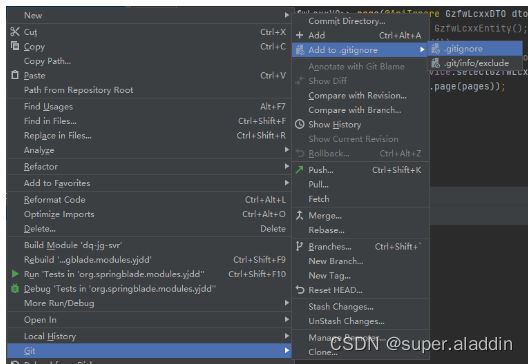Open New Branch... dialog
Screen dimensions: 528x364
(336, 261)
